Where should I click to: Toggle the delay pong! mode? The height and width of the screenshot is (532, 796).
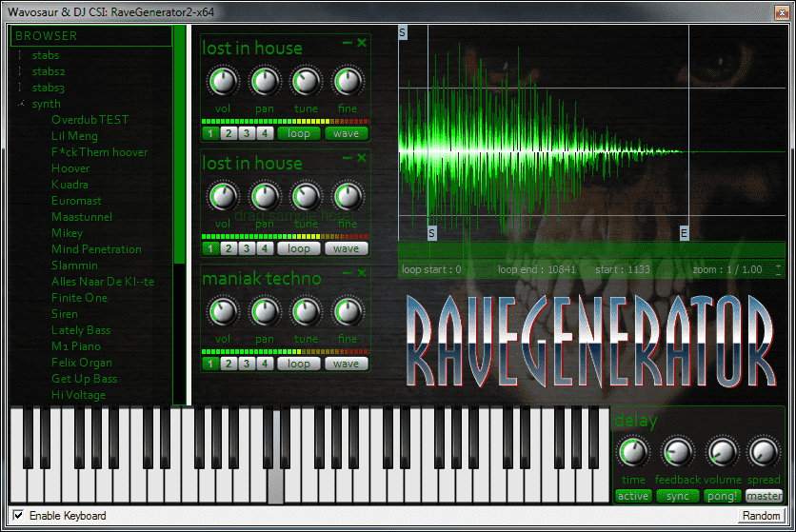point(722,496)
